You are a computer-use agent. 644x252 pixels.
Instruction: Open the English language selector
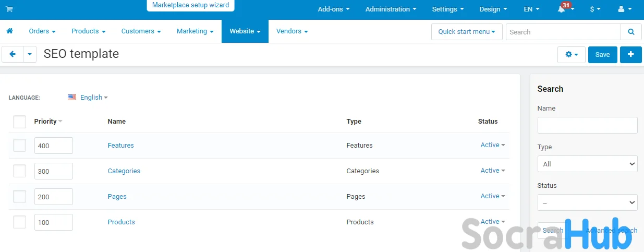point(88,98)
